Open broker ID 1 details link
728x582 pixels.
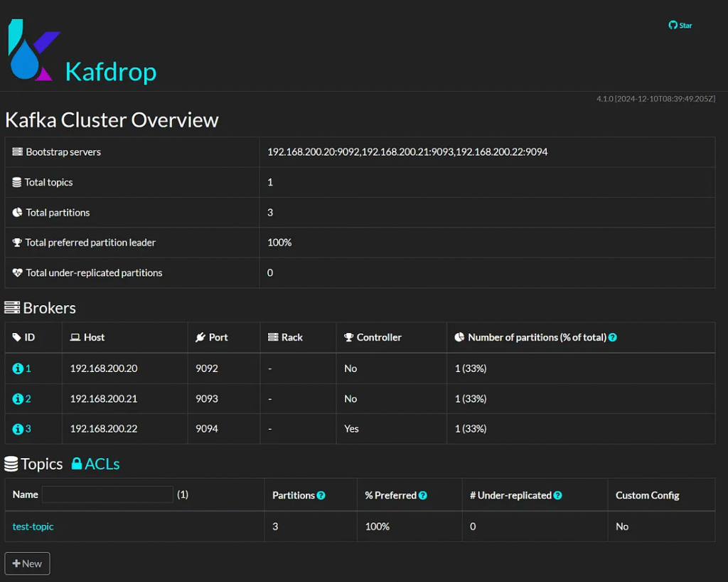pyautogui.click(x=28, y=369)
